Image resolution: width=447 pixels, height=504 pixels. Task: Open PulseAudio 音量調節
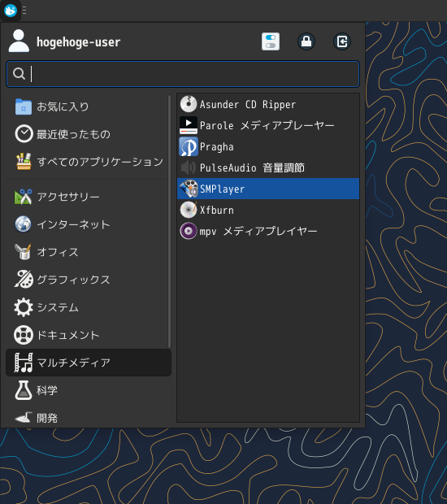[x=268, y=167]
